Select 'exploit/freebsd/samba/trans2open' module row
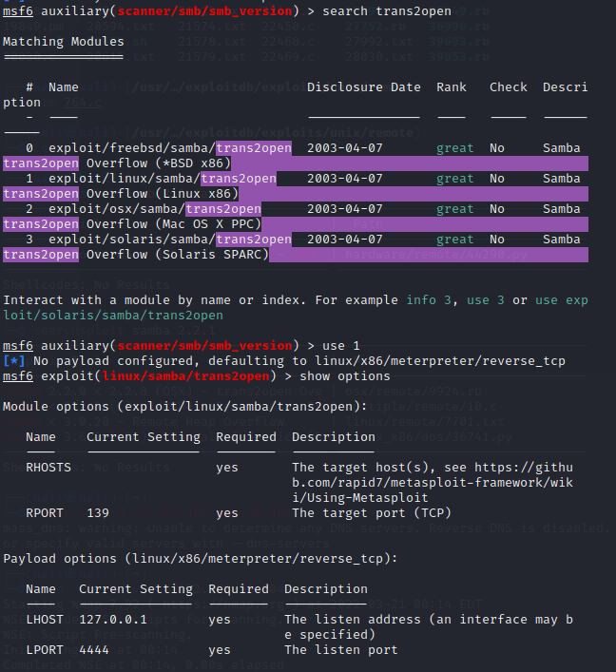The height and width of the screenshot is (672, 616). coord(170,148)
